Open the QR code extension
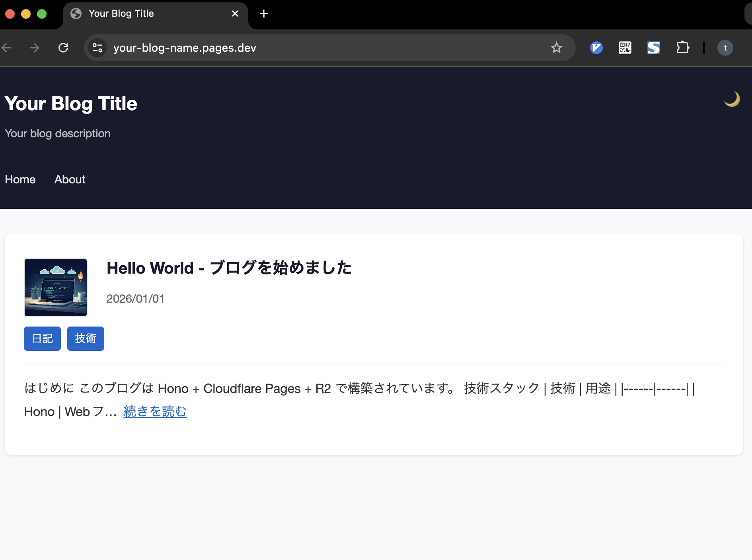The image size is (752, 560). pos(625,48)
